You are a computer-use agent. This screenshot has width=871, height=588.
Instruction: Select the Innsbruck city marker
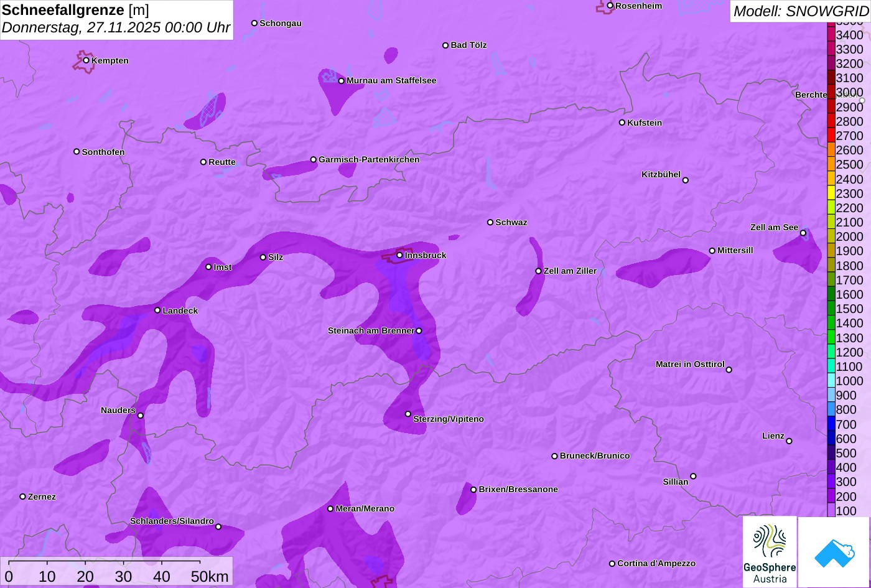[399, 255]
